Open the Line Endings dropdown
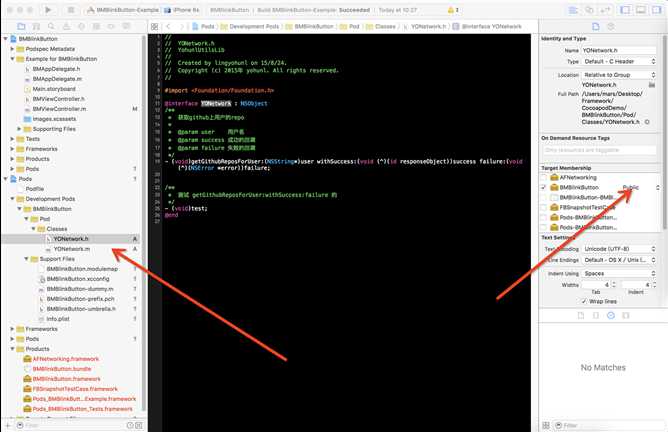This screenshot has height=432, width=668. point(619,260)
